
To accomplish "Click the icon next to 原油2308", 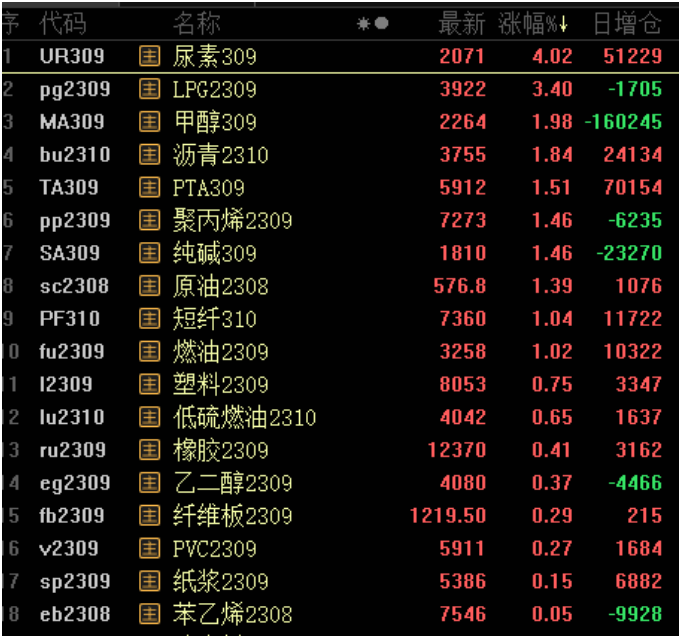I will click(149, 286).
